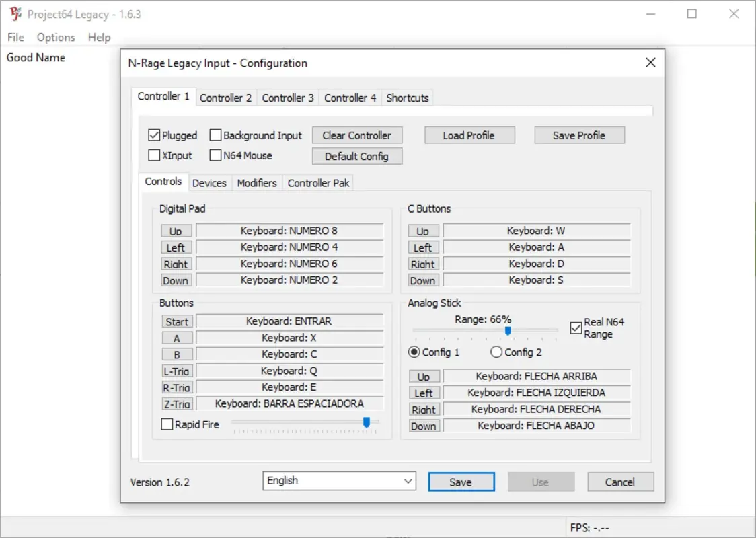Click the Project64 icon in the title bar
Screen dimensions: 756x538
click(x=15, y=13)
